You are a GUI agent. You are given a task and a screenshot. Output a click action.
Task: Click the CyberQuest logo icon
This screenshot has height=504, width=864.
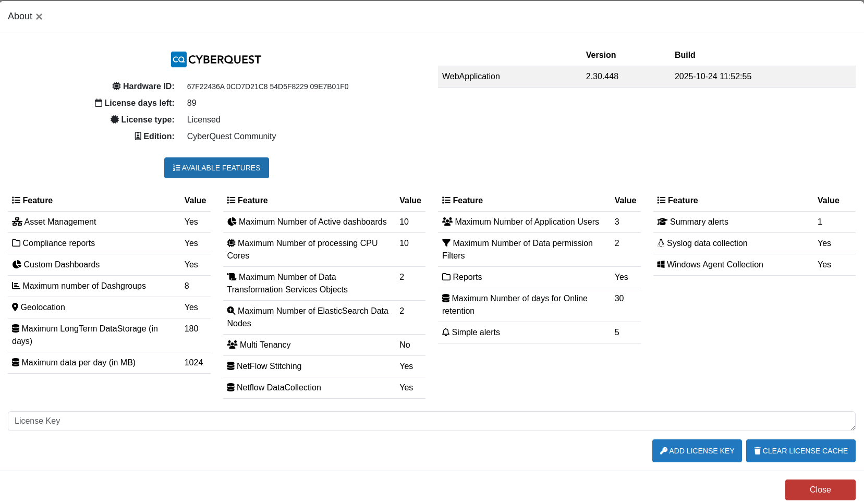[x=178, y=59]
